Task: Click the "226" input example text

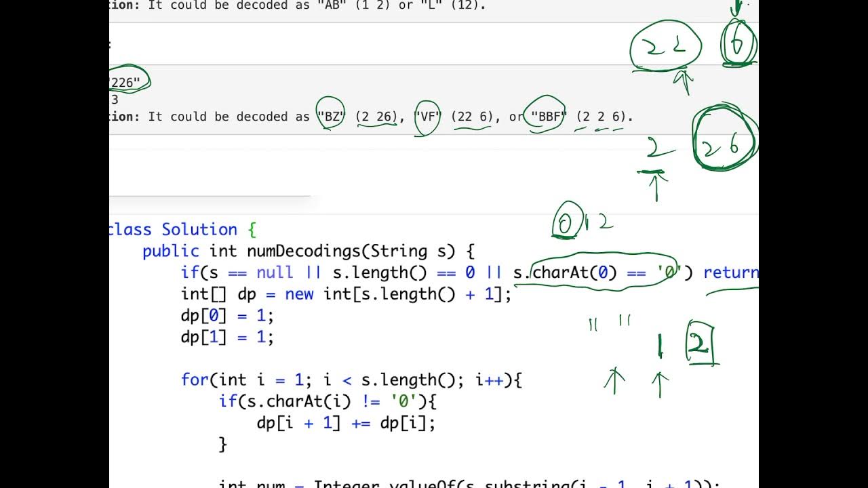Action: click(125, 83)
